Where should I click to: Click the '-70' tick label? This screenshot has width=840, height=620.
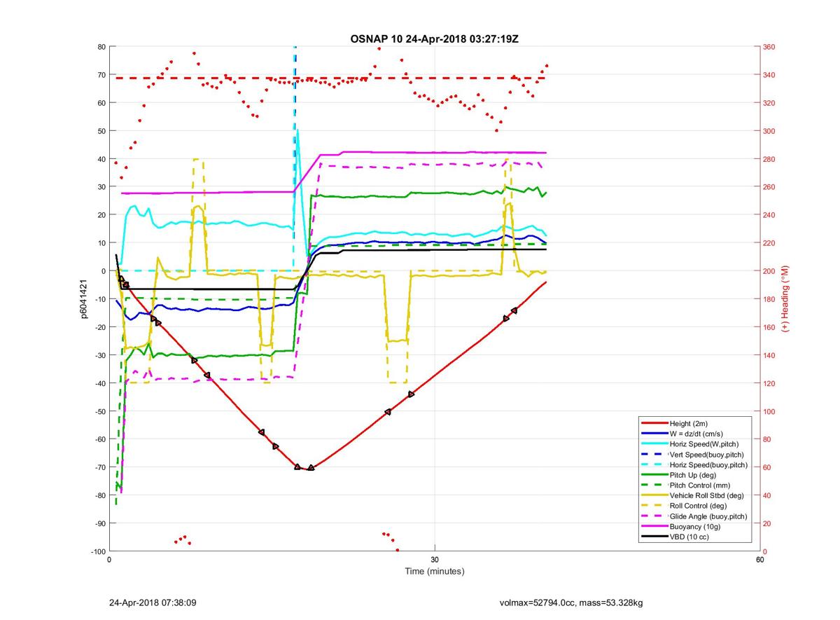[99, 467]
